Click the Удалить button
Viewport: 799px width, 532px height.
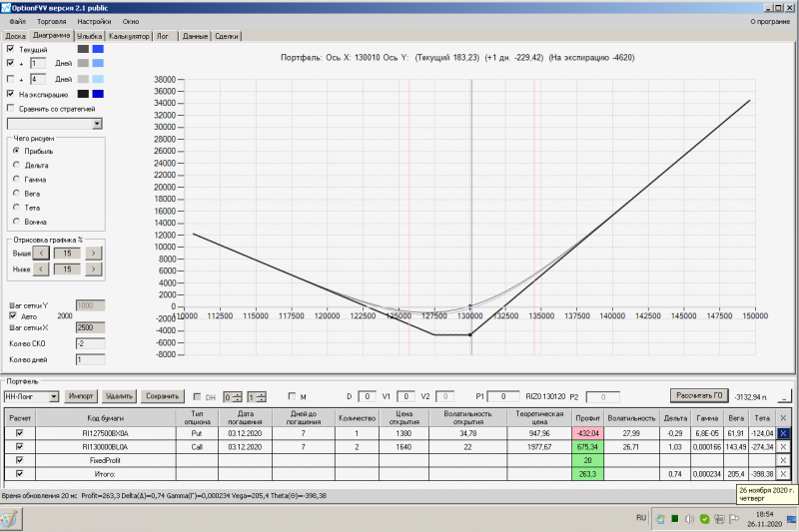[119, 396]
